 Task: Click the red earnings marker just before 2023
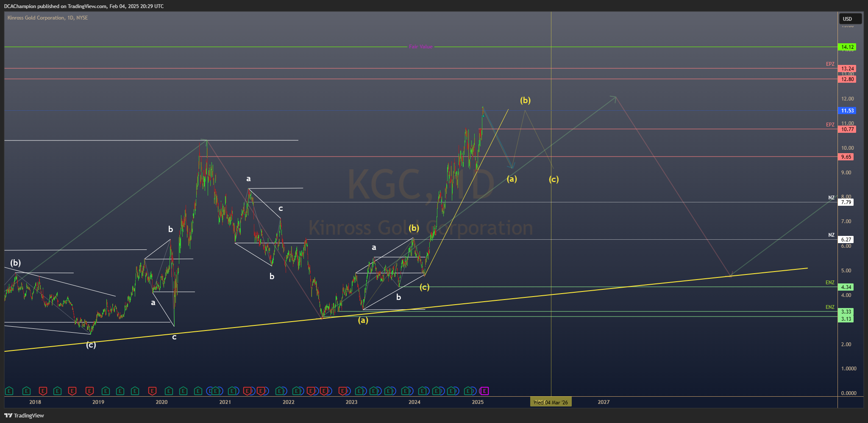[x=342, y=391]
